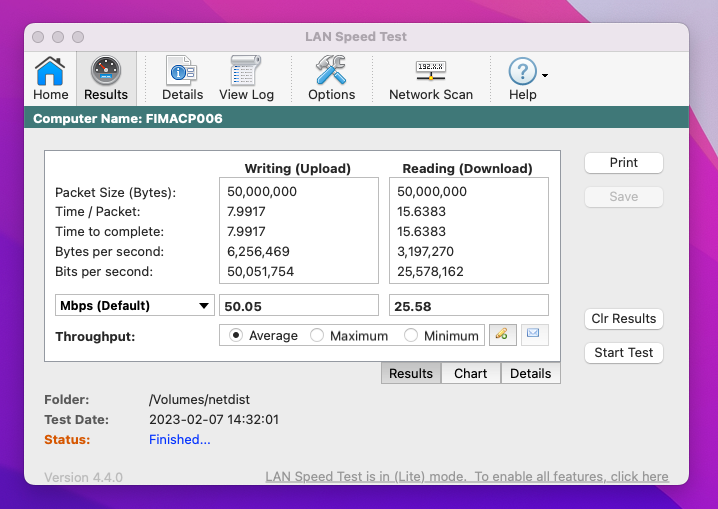Screen dimensions: 718x509
Task: Select the Average throughput radio button
Action: pos(236,336)
